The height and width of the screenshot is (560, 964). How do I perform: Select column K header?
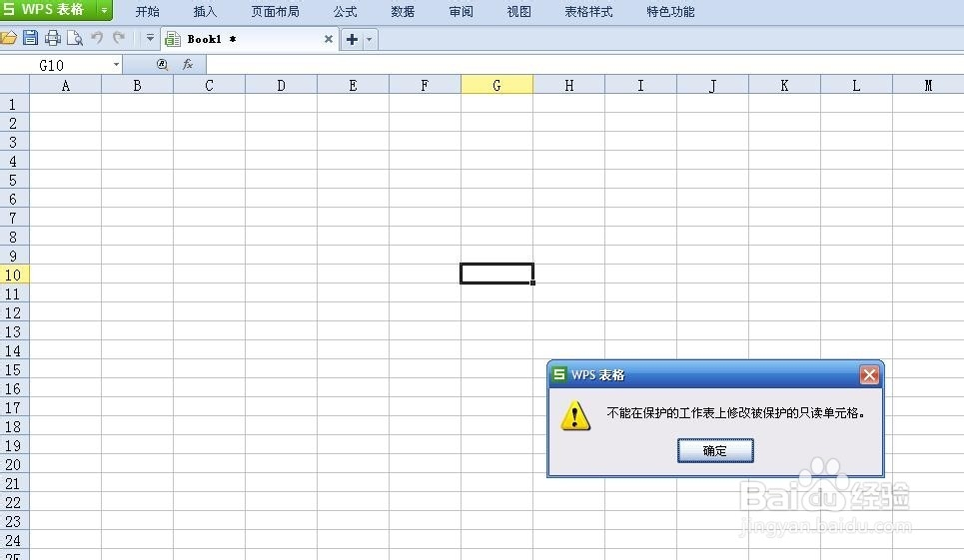[784, 86]
